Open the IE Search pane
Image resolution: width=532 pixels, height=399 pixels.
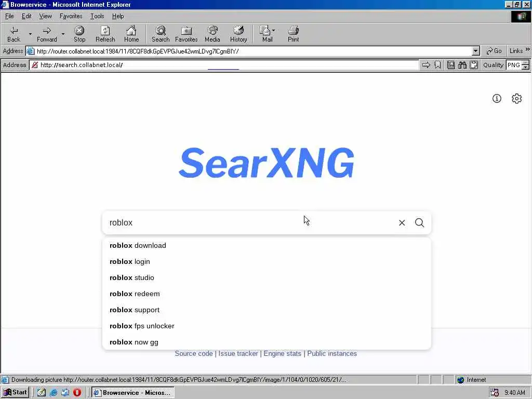click(x=161, y=34)
